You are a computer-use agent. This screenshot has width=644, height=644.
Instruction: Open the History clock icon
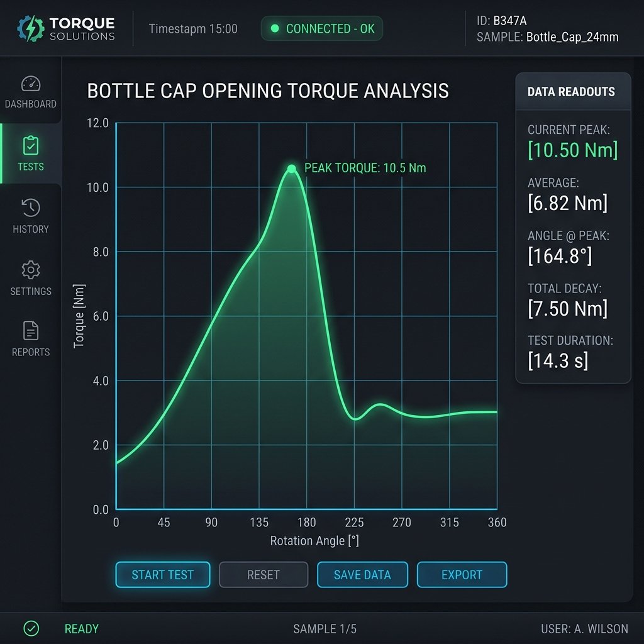coord(30,208)
